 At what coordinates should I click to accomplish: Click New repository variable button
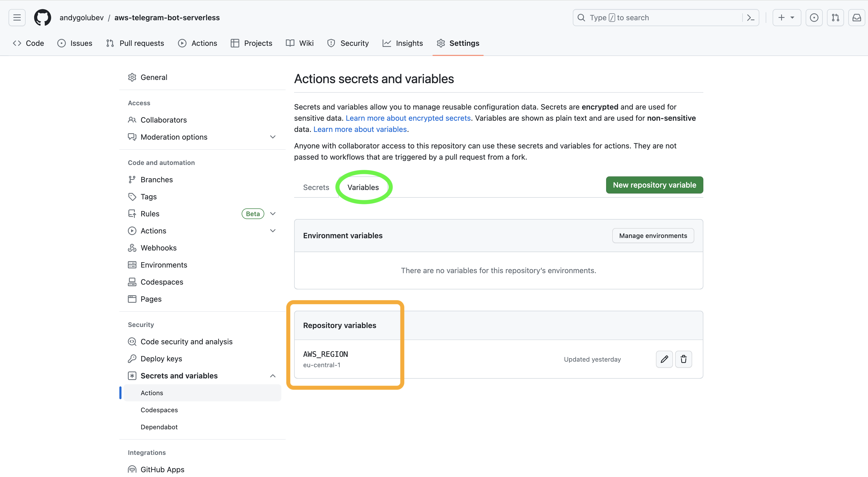click(654, 185)
